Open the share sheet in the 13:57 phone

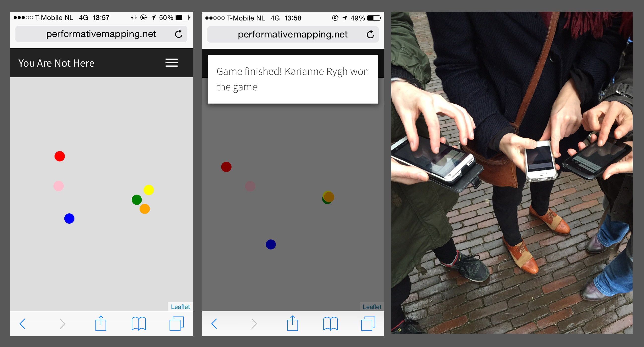coord(101,323)
